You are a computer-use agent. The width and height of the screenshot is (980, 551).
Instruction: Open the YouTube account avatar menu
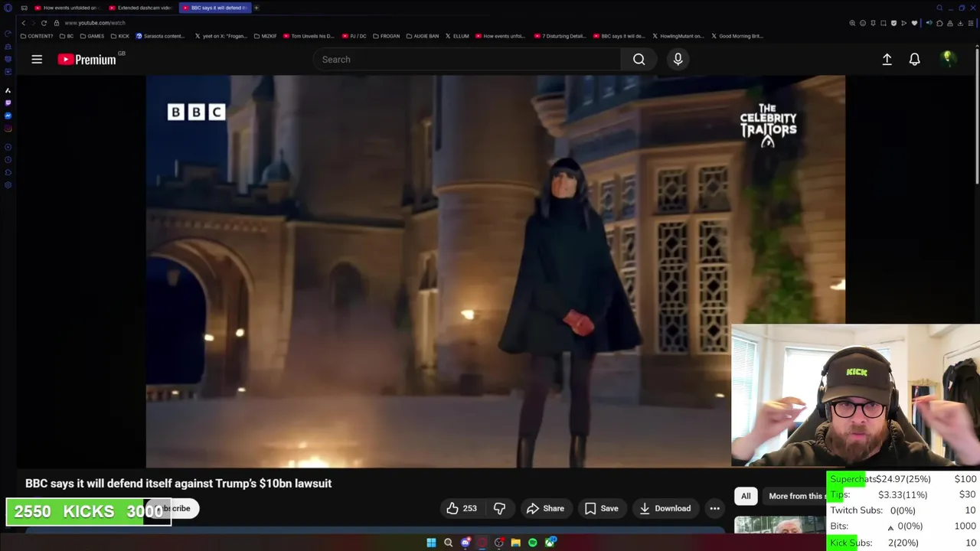tap(948, 59)
